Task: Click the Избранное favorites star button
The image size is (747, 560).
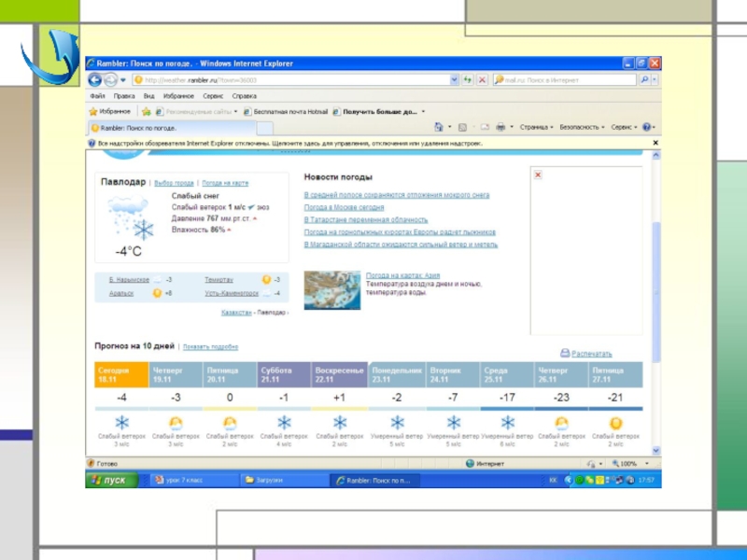Action: pos(110,111)
